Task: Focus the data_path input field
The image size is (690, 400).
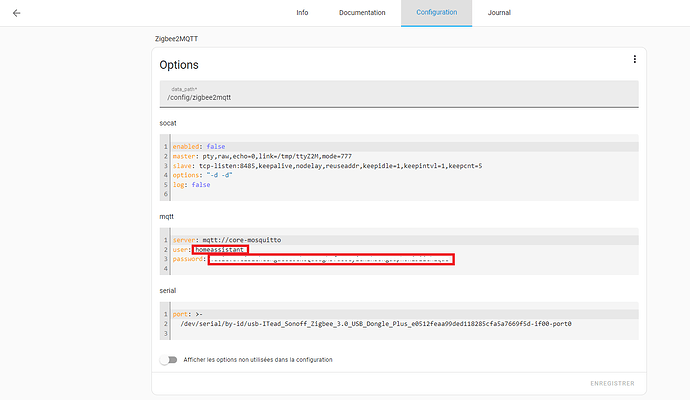Action: pos(399,94)
